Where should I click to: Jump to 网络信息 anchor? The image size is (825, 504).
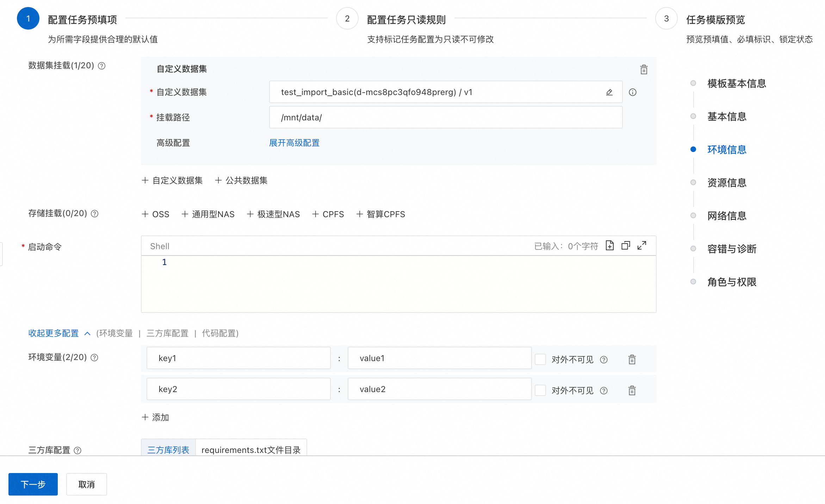[x=727, y=216]
